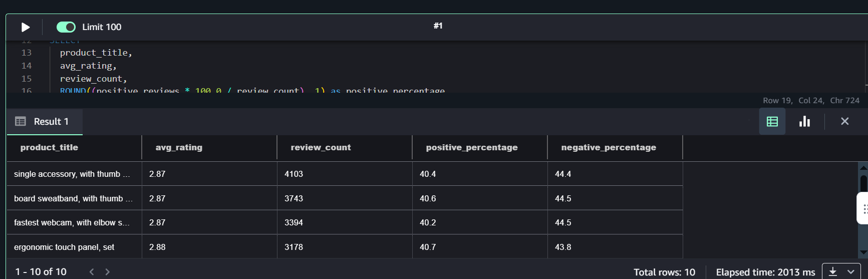Viewport: 868px width, 279px height.
Task: Switch to chart view of results
Action: tap(804, 122)
